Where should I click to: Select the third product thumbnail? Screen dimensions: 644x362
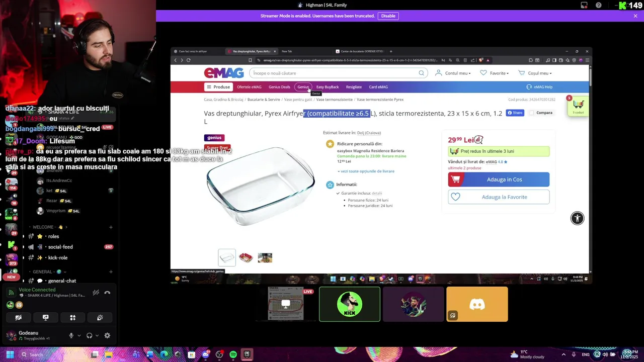pyautogui.click(x=265, y=258)
